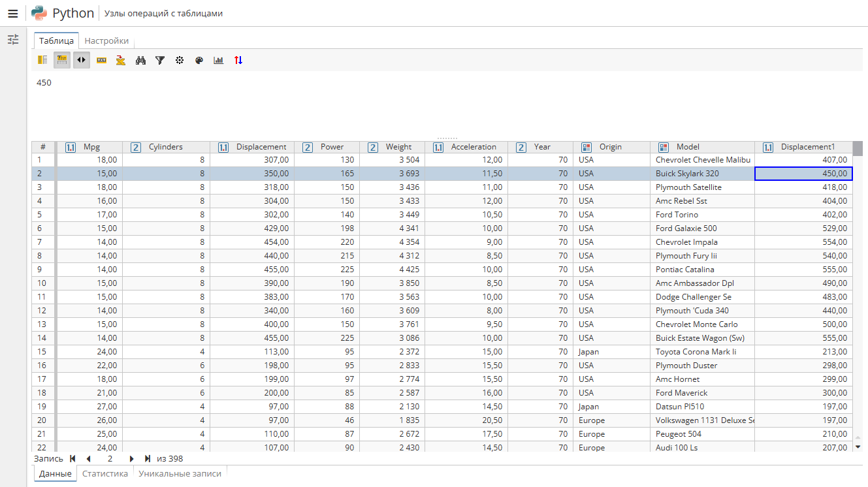
Task: Select the TXT export tool in the toolbar
Action: [101, 60]
